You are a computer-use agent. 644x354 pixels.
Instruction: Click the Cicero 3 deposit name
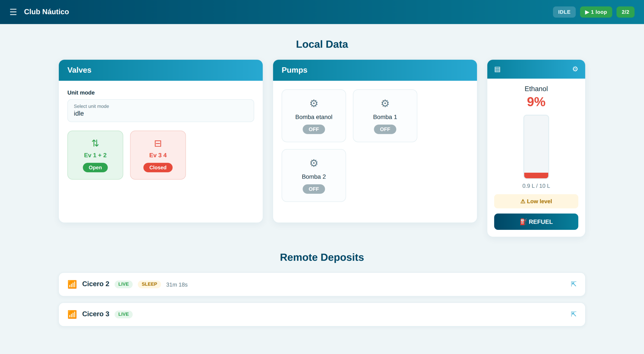coord(96,314)
